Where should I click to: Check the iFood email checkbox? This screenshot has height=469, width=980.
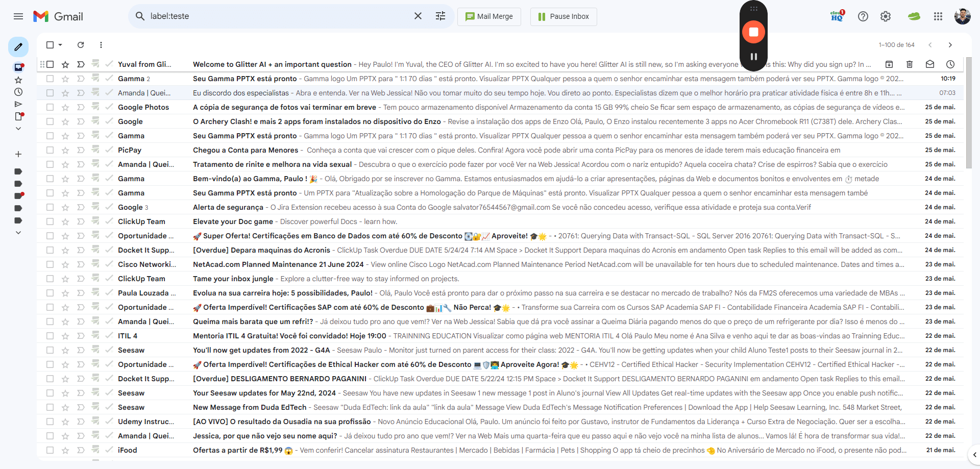pyautogui.click(x=50, y=450)
